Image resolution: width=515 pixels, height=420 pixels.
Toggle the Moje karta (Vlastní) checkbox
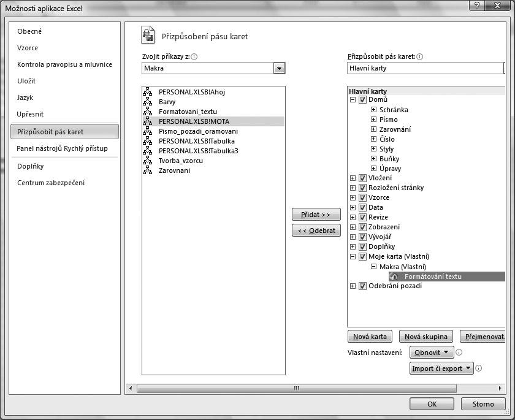(362, 257)
